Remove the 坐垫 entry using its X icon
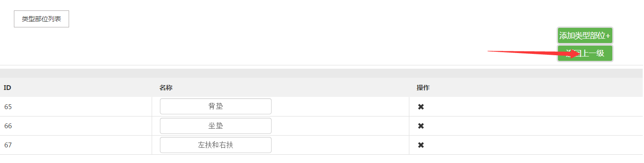The width and height of the screenshot is (644, 163). pos(421,126)
